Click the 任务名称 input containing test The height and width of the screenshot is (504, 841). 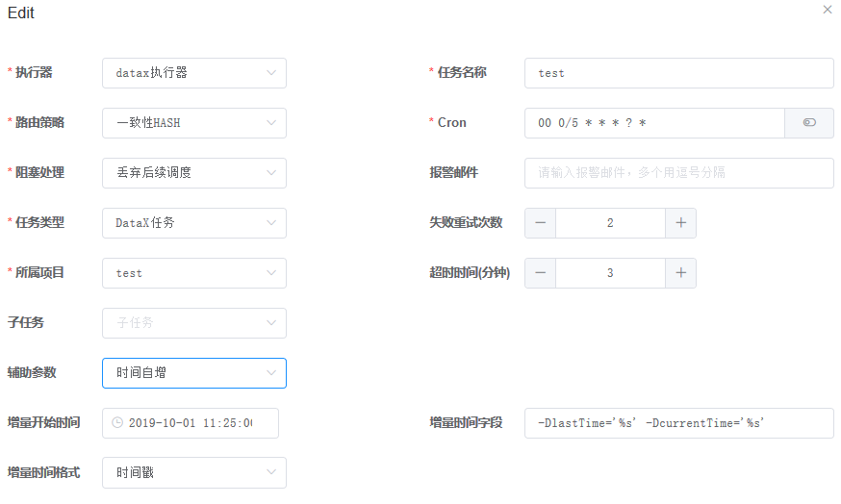[x=679, y=73]
